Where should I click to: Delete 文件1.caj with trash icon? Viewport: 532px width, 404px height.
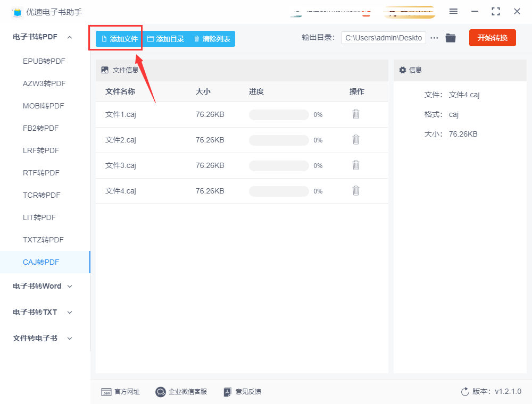coord(355,114)
